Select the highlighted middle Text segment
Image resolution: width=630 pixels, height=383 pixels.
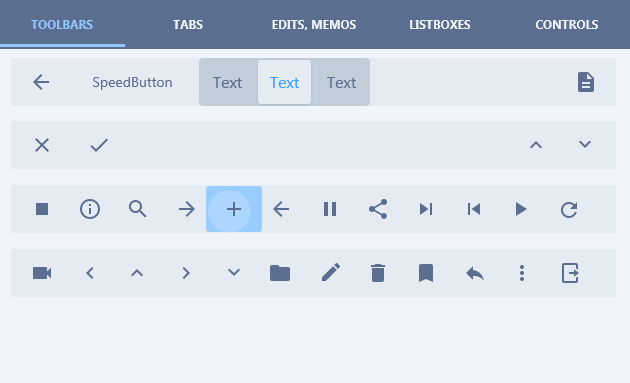tap(284, 82)
